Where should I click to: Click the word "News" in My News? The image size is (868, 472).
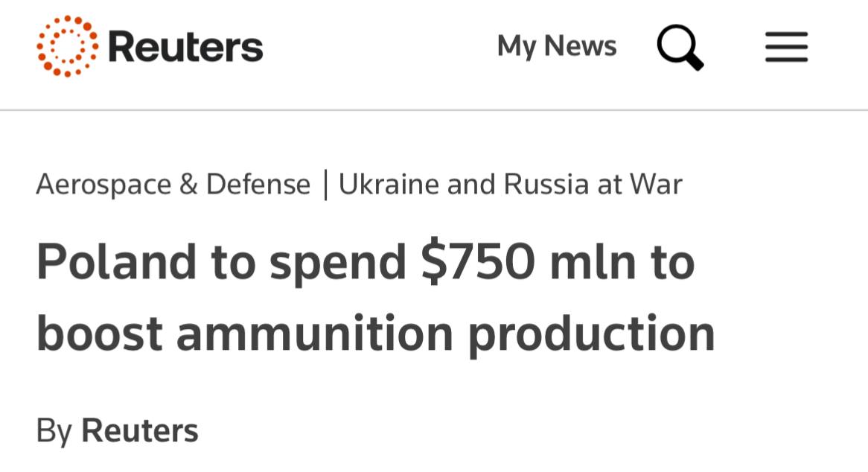click(x=580, y=46)
